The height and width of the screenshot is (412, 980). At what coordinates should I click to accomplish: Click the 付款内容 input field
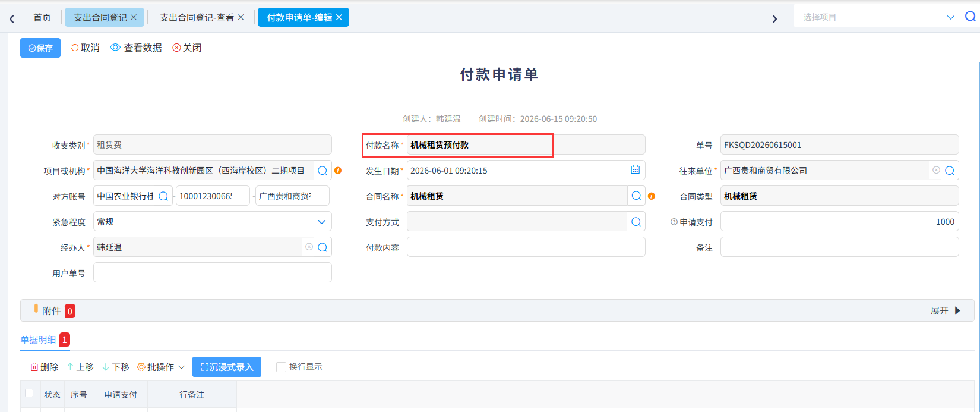(526, 247)
